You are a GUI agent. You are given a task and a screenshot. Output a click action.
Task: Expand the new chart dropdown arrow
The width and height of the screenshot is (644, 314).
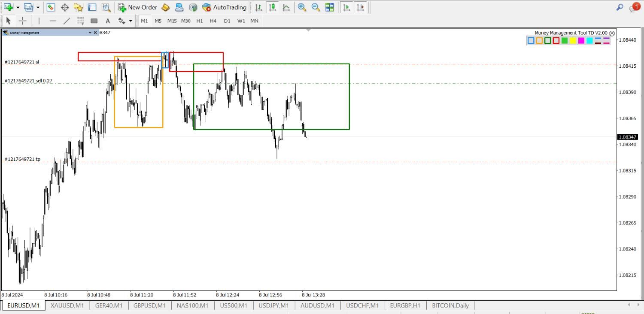[18, 7]
